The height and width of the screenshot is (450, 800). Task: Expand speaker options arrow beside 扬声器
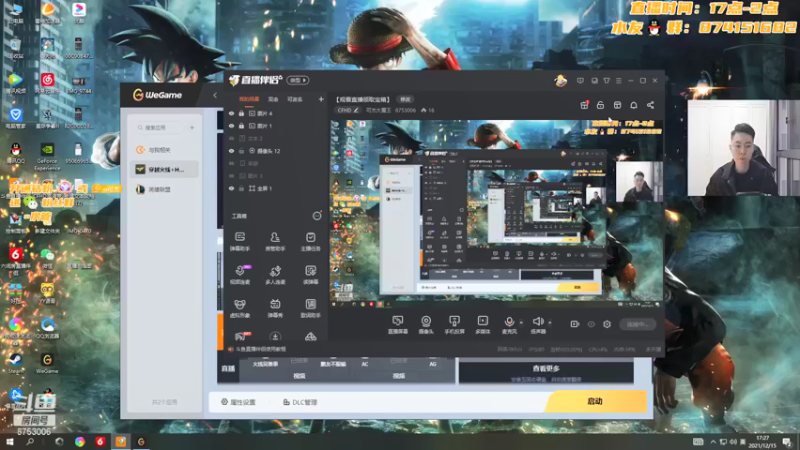tap(549, 322)
